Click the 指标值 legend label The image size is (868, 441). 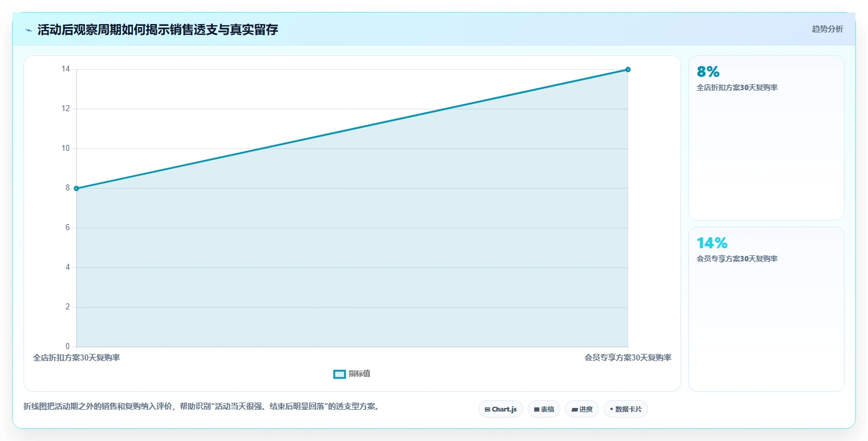pyautogui.click(x=359, y=374)
